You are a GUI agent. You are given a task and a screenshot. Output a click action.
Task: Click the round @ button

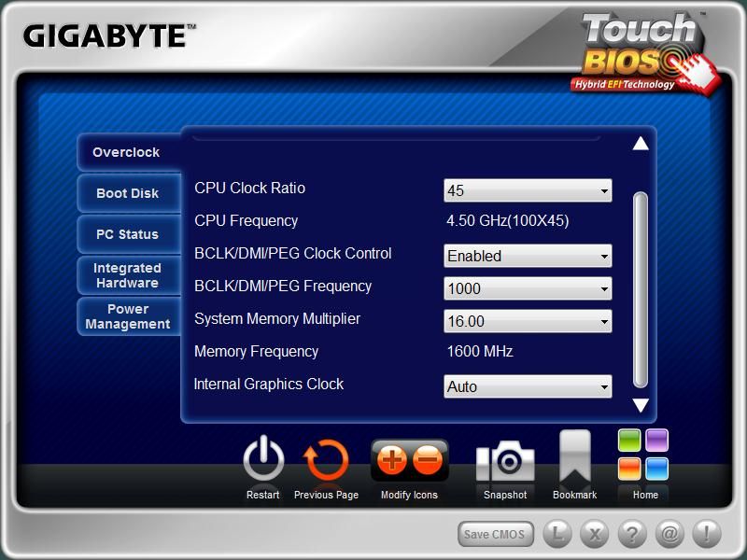tap(669, 534)
